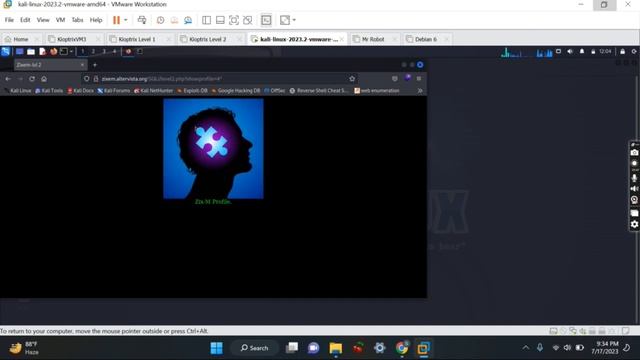The image size is (640, 360).
Task: Go back in Firefox
Action: [8, 79]
